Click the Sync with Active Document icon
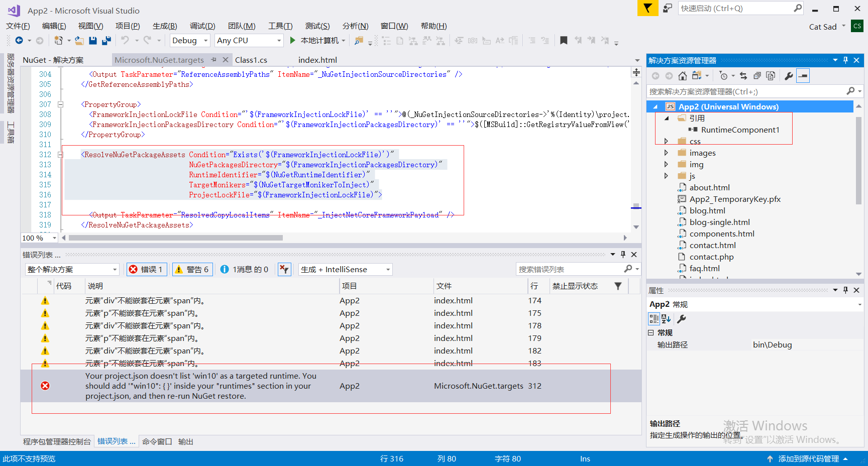Viewport: 868px width, 466px height. (743, 76)
